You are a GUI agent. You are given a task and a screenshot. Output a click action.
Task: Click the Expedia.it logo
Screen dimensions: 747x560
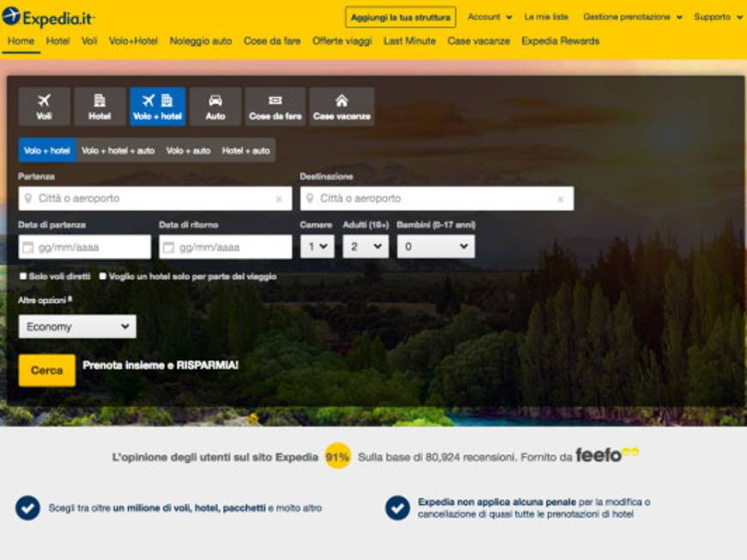(x=48, y=17)
